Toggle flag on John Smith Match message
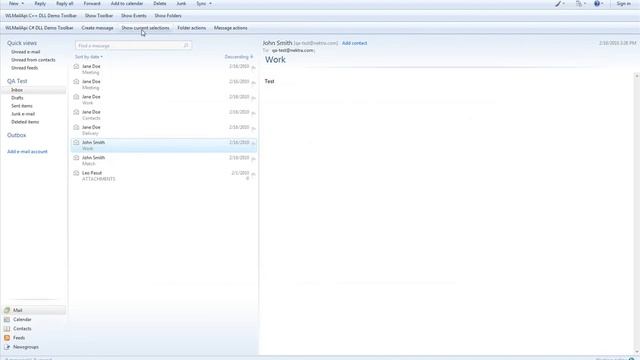The image size is (640, 360). click(253, 159)
